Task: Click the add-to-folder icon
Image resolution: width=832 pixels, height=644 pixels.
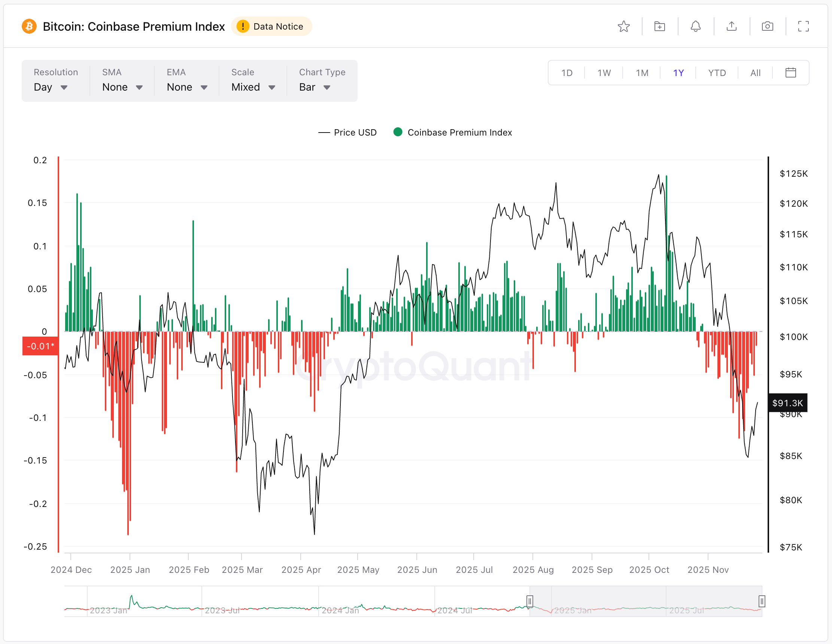Action: tap(659, 26)
